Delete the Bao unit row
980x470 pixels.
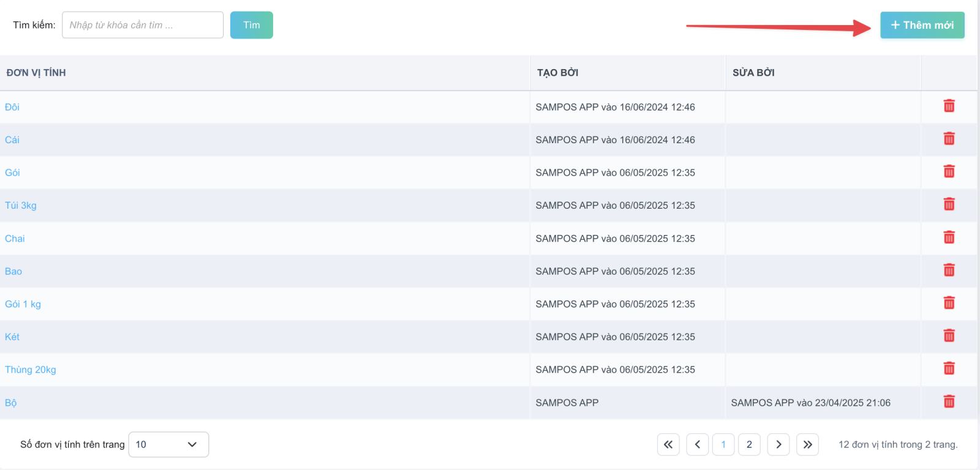(x=949, y=270)
